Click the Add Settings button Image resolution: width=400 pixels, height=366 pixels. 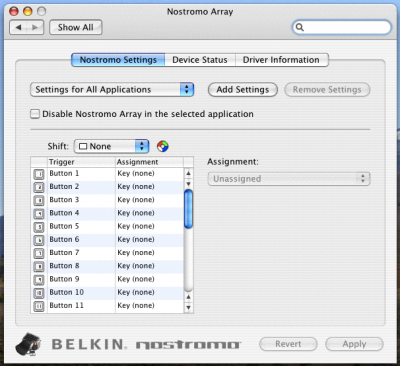point(243,90)
